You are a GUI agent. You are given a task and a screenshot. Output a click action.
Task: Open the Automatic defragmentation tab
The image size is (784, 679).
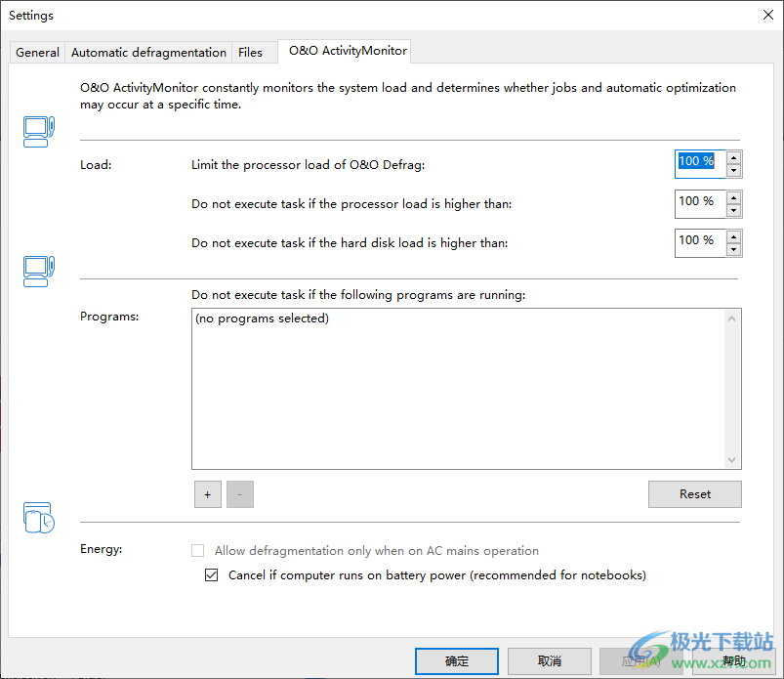(x=148, y=53)
